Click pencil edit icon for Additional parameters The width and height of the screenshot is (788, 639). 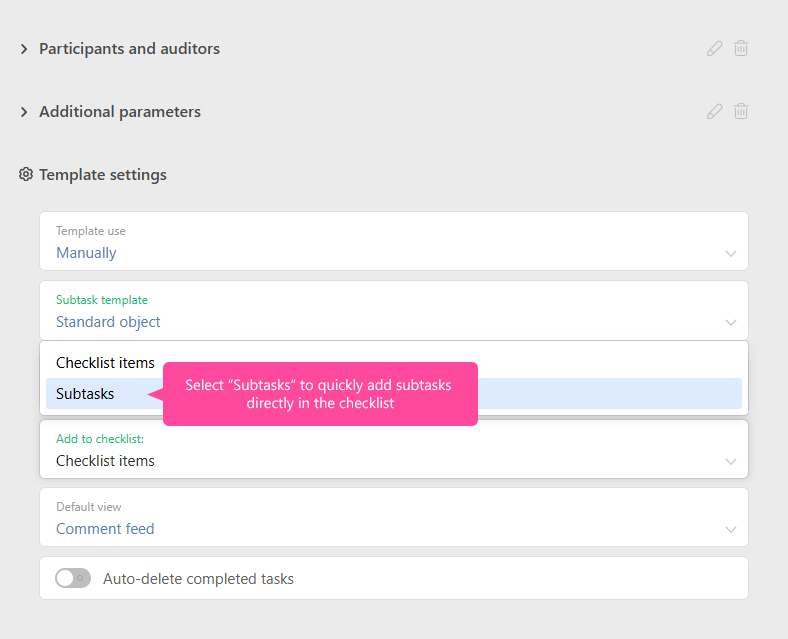714,111
